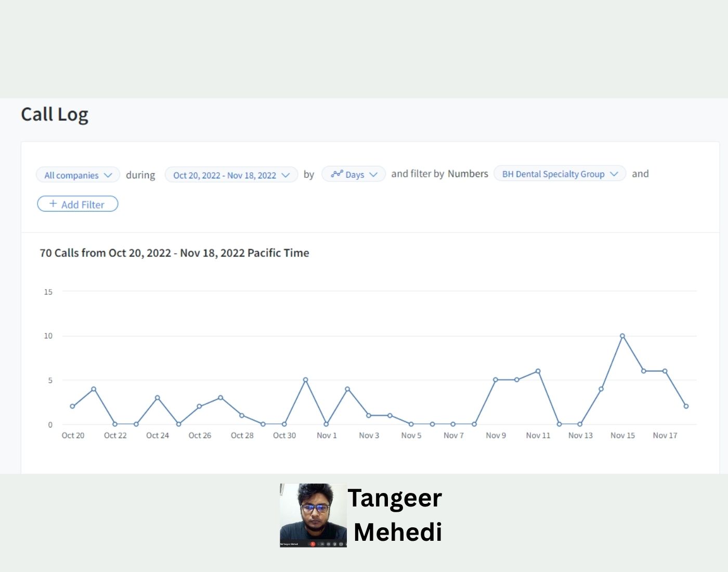Select the Nov 2 data point at four

coord(347,389)
